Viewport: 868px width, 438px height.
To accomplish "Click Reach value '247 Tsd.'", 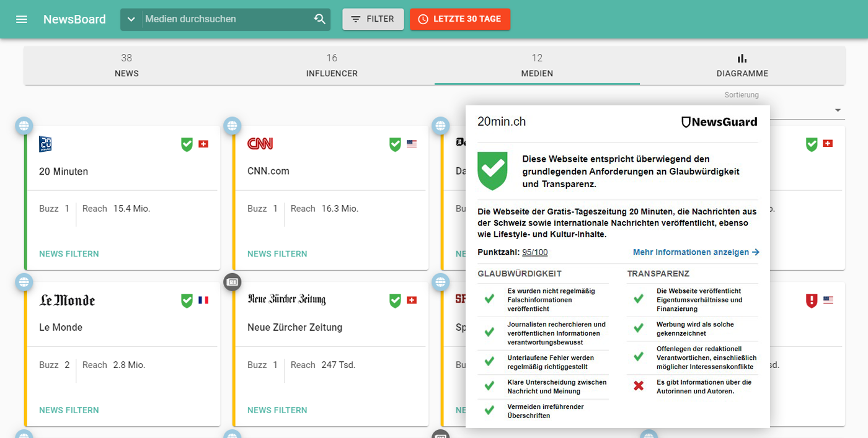I will tap(339, 365).
